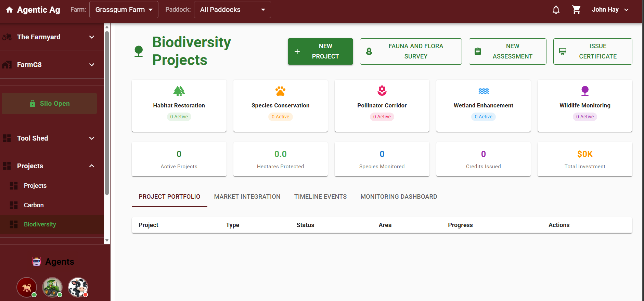
Task: Click the tractor icon beside The Farmyard
Action: pos(7,37)
